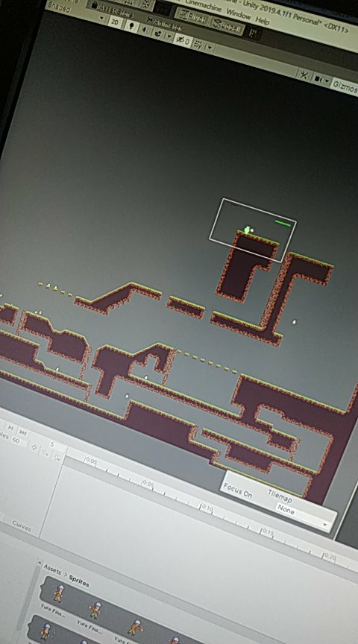Screen dimensions: 358x644
Task: Click the 0:05 mark on the timeline
Action: tap(147, 484)
